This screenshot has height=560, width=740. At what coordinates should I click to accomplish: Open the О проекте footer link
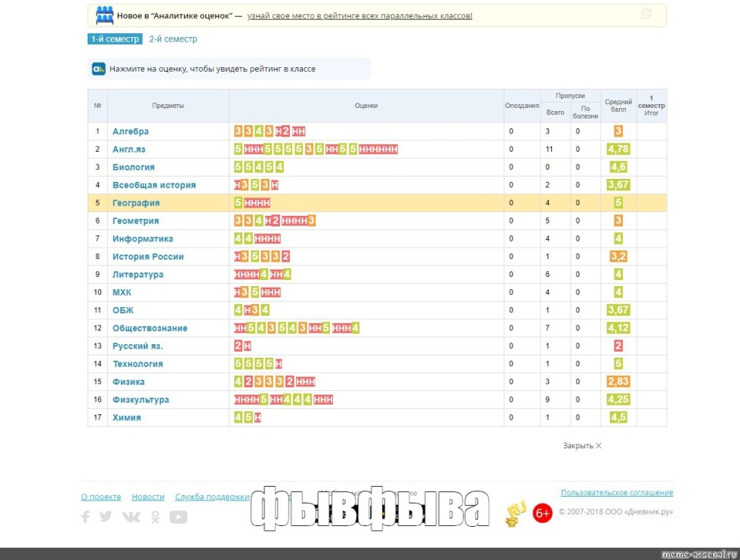point(100,497)
